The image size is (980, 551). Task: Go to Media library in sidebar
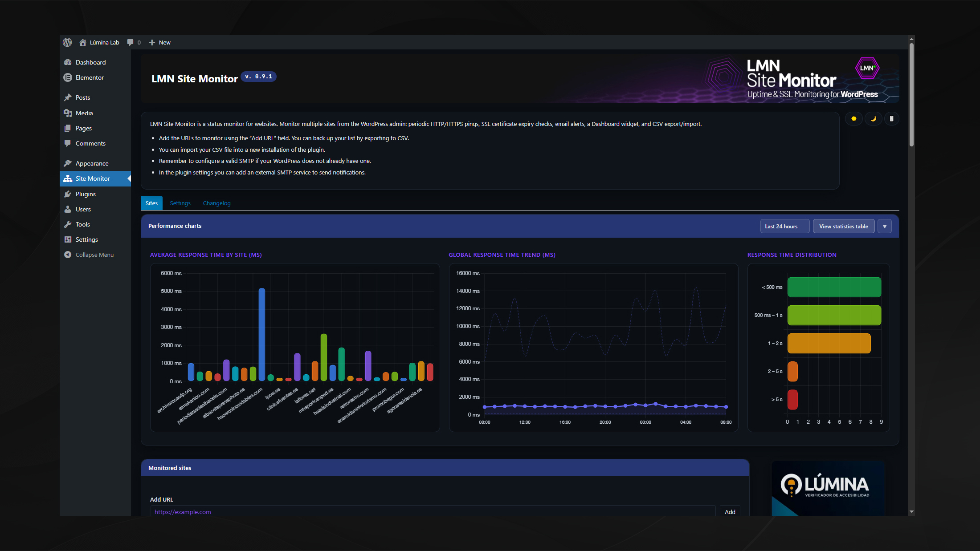pyautogui.click(x=84, y=113)
